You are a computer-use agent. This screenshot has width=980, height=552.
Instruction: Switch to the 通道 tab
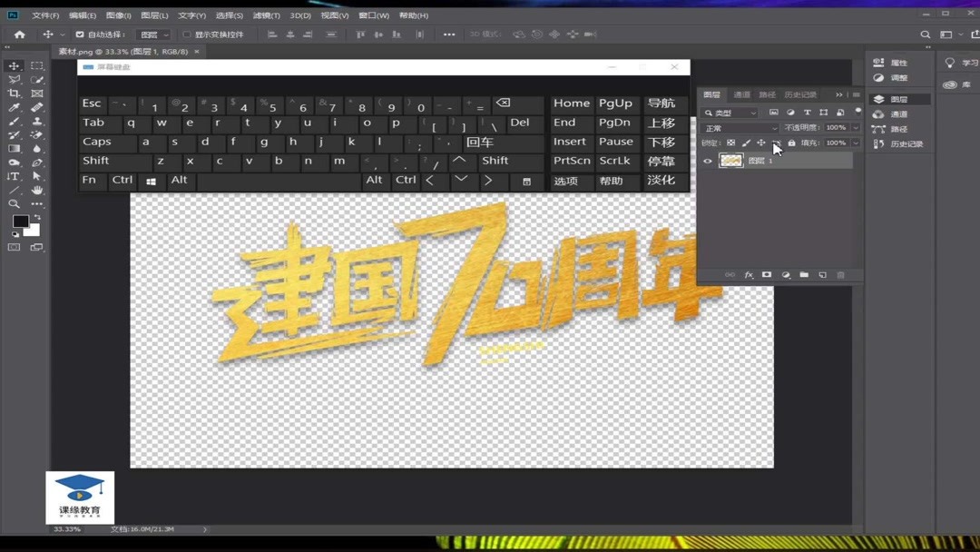[x=742, y=94]
